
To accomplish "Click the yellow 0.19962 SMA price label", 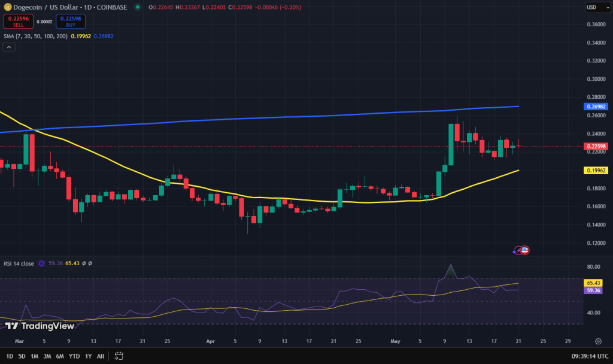I will click(596, 171).
